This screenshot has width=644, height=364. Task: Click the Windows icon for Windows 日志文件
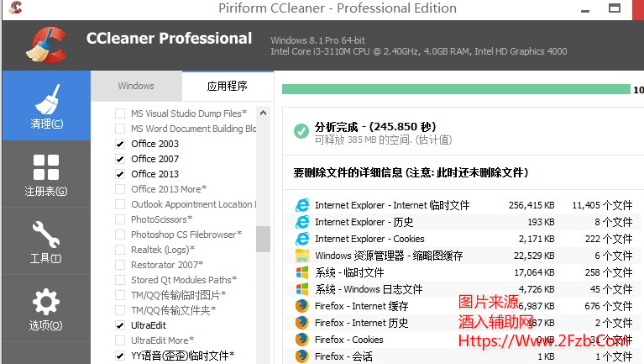[x=302, y=289]
